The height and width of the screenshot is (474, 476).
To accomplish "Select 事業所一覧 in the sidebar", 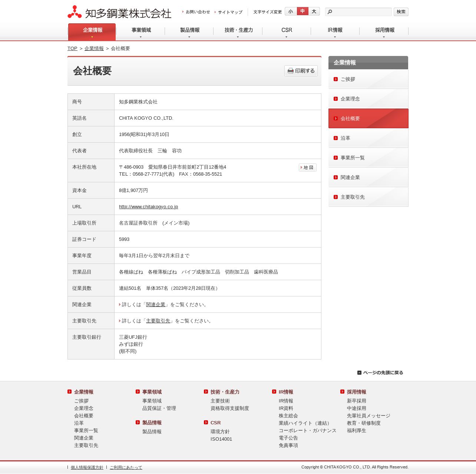I will pyautogui.click(x=368, y=158).
